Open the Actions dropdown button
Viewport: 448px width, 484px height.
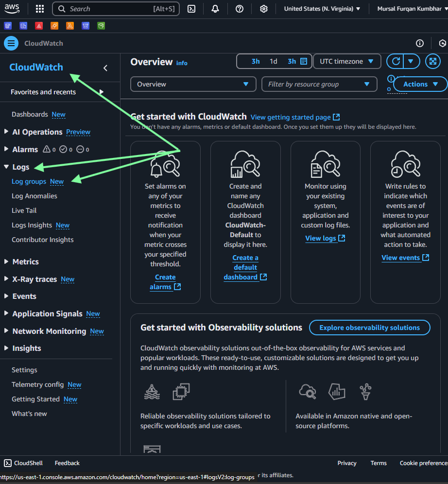[x=420, y=84]
